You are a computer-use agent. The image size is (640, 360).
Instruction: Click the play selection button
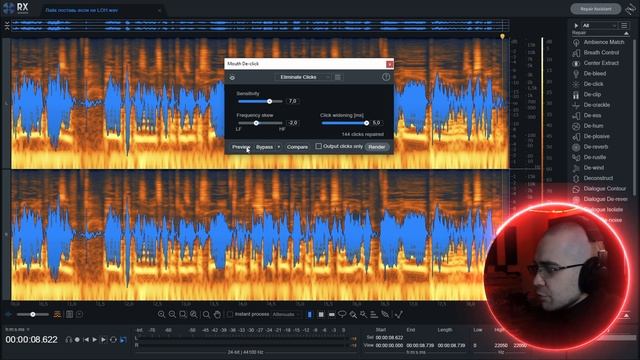pyautogui.click(x=104, y=340)
